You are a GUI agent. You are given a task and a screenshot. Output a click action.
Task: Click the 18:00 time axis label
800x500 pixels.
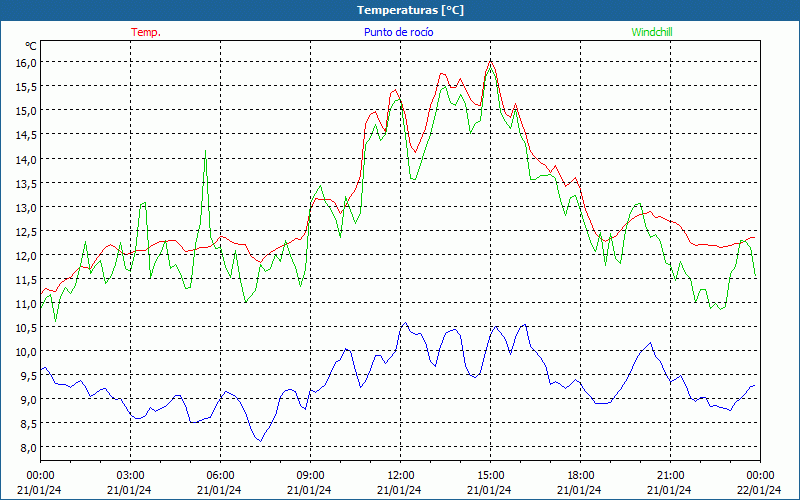tap(580, 476)
